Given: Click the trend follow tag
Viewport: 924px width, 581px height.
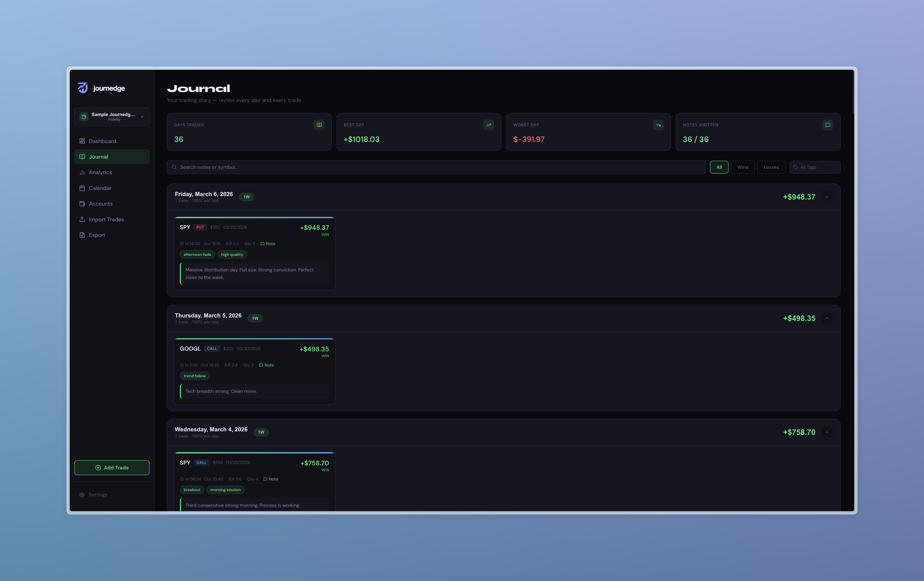Looking at the screenshot, I should pyautogui.click(x=194, y=376).
